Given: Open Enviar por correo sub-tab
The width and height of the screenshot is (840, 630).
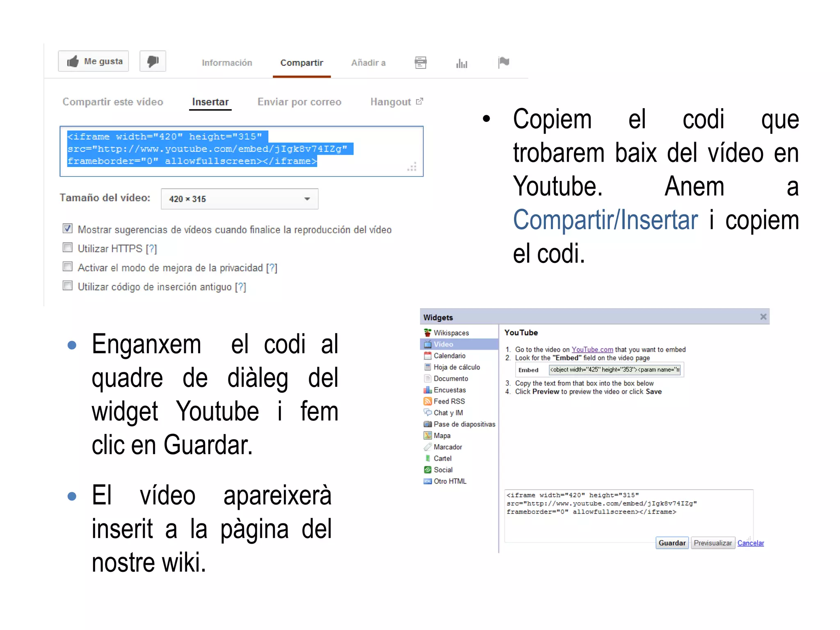Looking at the screenshot, I should point(299,102).
